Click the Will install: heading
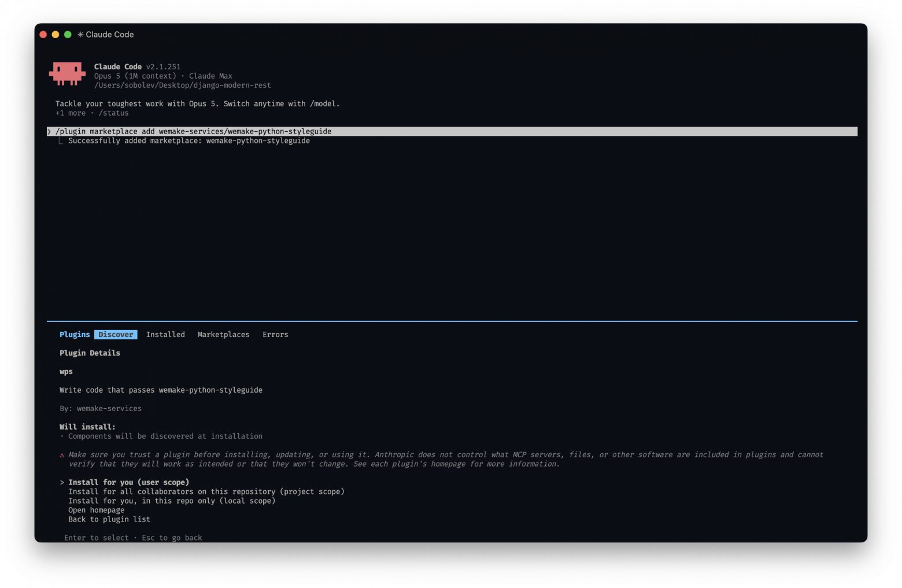 tap(87, 427)
